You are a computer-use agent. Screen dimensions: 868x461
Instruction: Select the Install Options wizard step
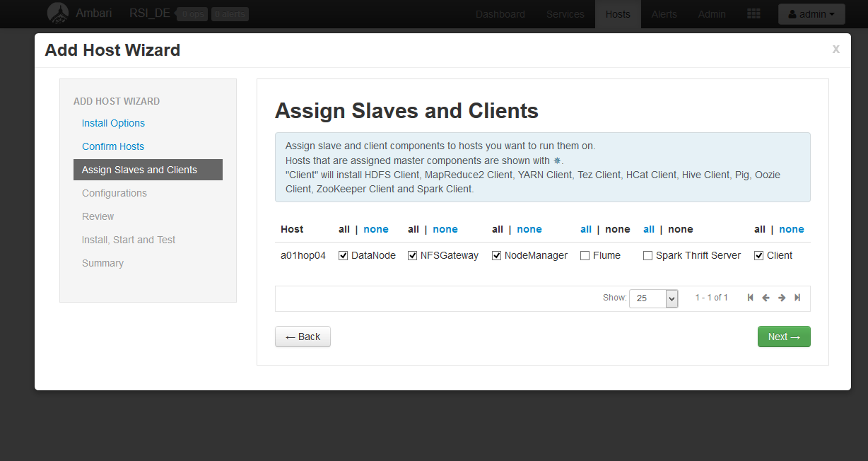[x=113, y=122]
